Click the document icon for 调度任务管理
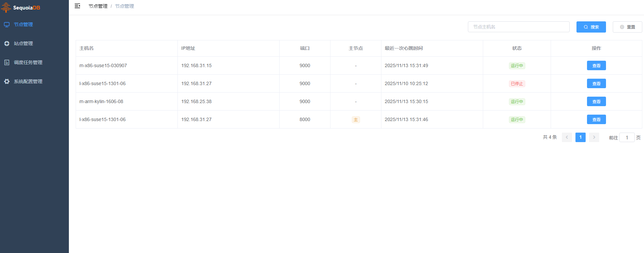Screen dimensions: 644x253 pos(7,62)
